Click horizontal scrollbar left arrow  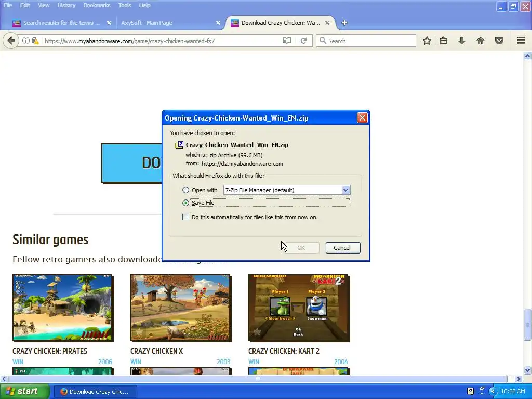pos(4,379)
